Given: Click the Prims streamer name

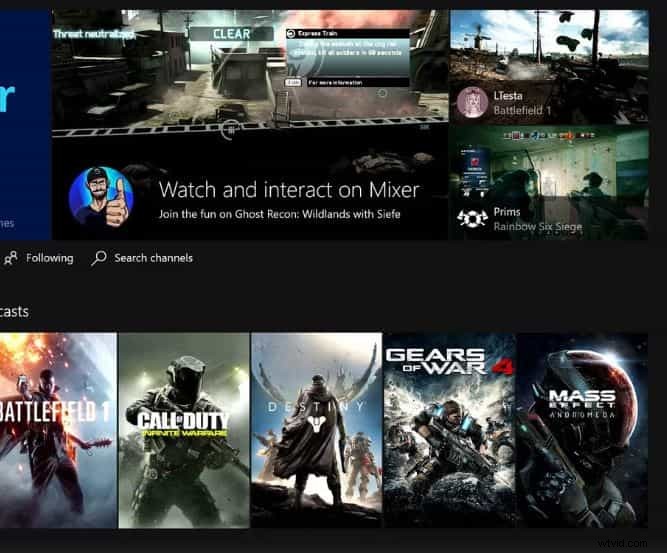Looking at the screenshot, I should click(507, 212).
